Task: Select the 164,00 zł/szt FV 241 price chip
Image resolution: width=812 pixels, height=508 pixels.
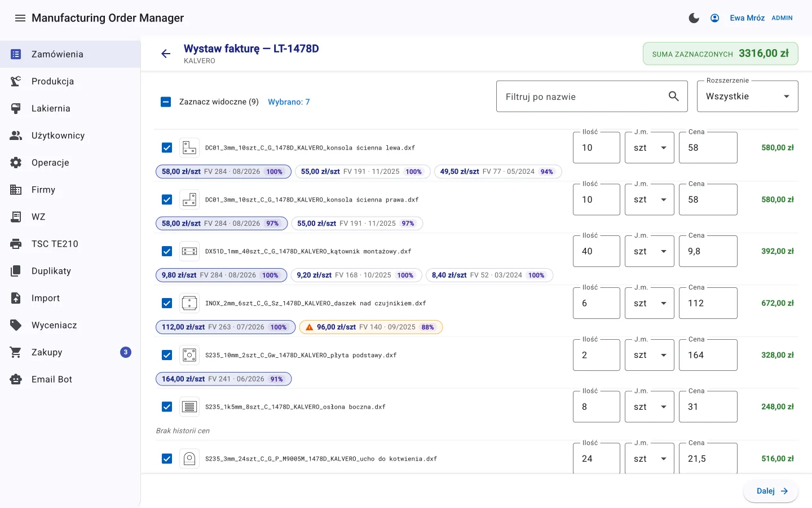Action: (223, 379)
